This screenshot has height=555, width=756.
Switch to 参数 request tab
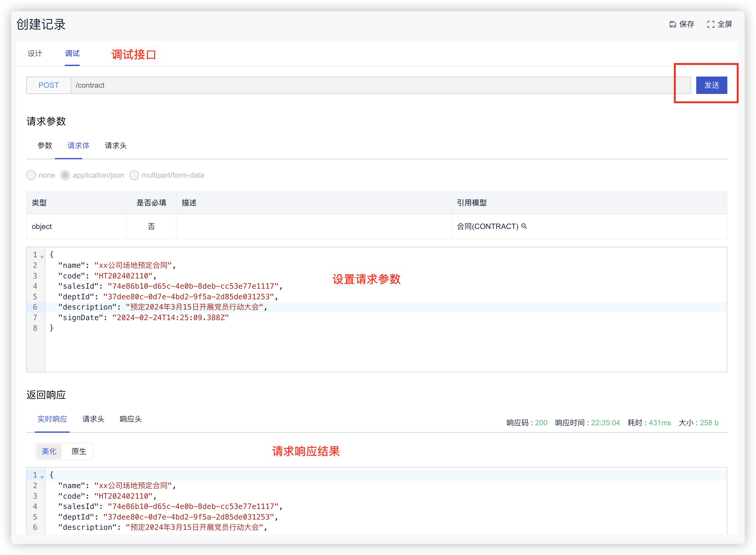point(45,146)
